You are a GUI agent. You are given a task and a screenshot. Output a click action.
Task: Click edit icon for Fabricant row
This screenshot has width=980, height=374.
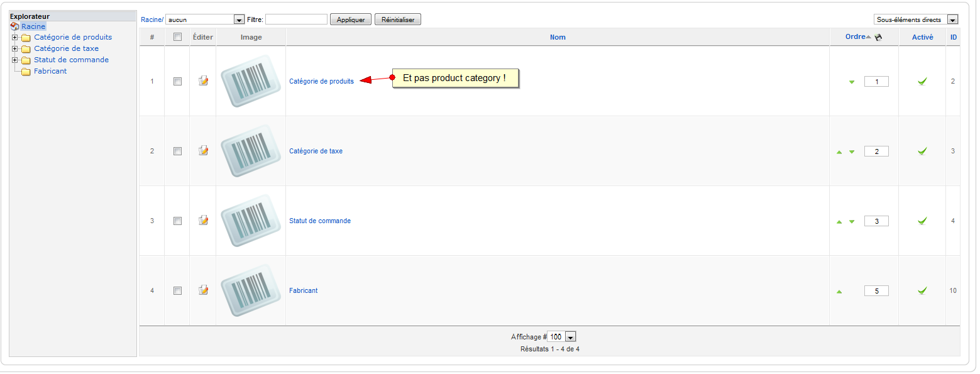203,290
